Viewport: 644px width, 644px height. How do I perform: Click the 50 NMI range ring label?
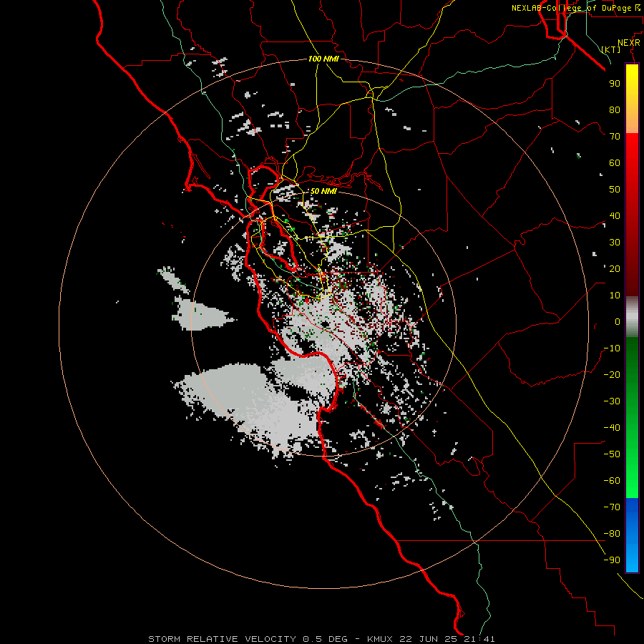(x=323, y=191)
